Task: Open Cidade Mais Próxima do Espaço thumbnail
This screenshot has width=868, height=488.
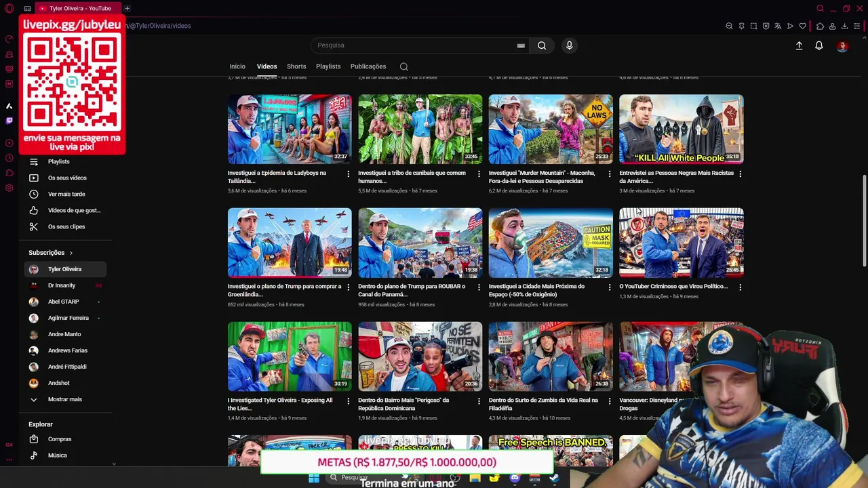Action: click(x=551, y=243)
